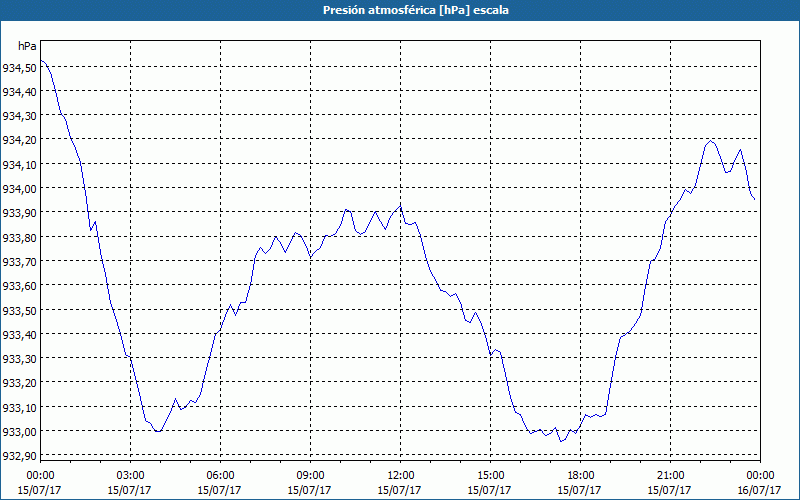The height and width of the screenshot is (500, 800).
Task: Click the 03:00 time axis label
Action: tap(130, 476)
